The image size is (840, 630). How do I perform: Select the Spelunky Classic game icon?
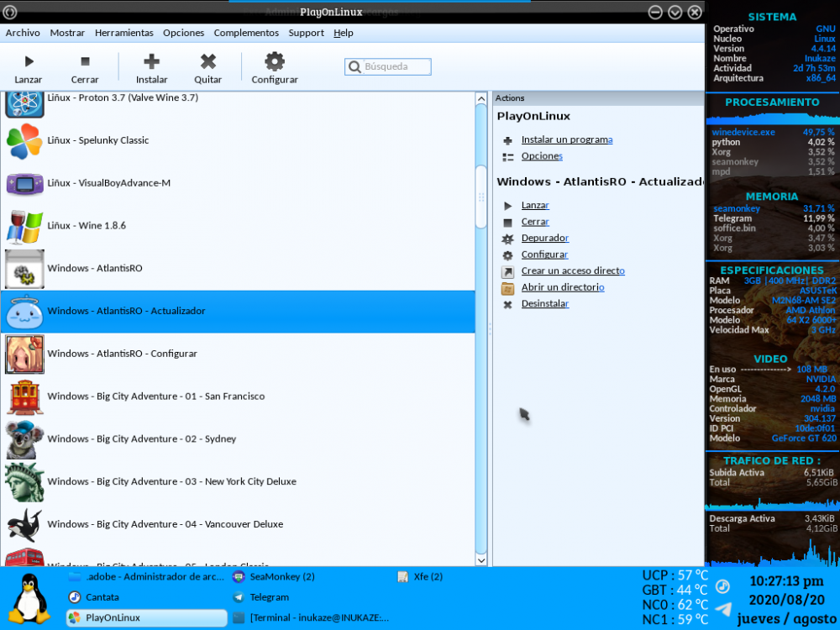[24, 140]
